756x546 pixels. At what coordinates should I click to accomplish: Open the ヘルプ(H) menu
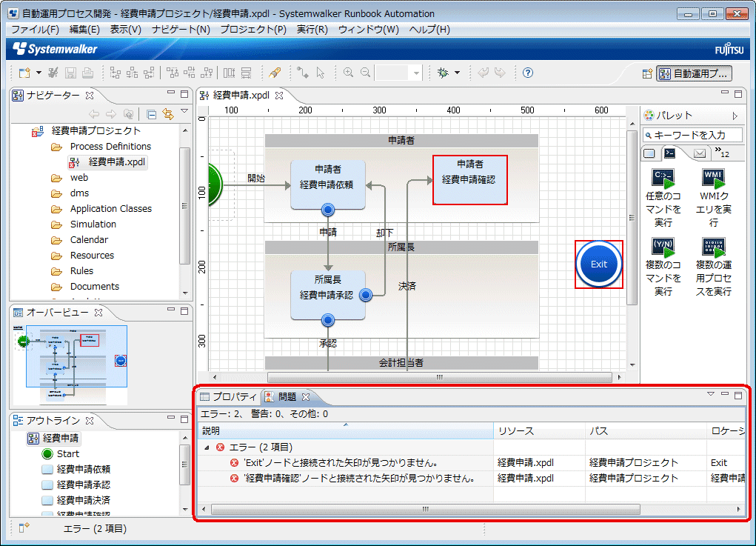click(x=429, y=30)
